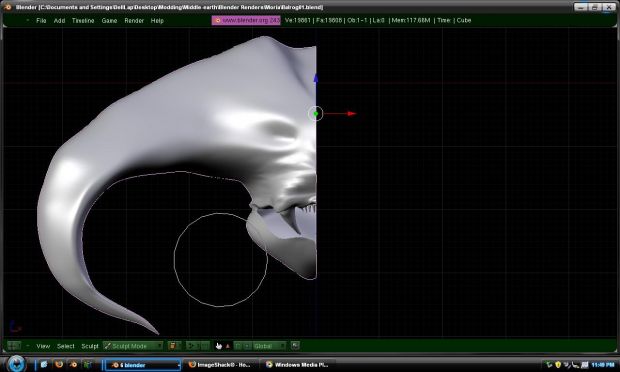Viewport: 620px width, 372px height.
Task: Click the yellow security shield tray icon
Action: 558,364
